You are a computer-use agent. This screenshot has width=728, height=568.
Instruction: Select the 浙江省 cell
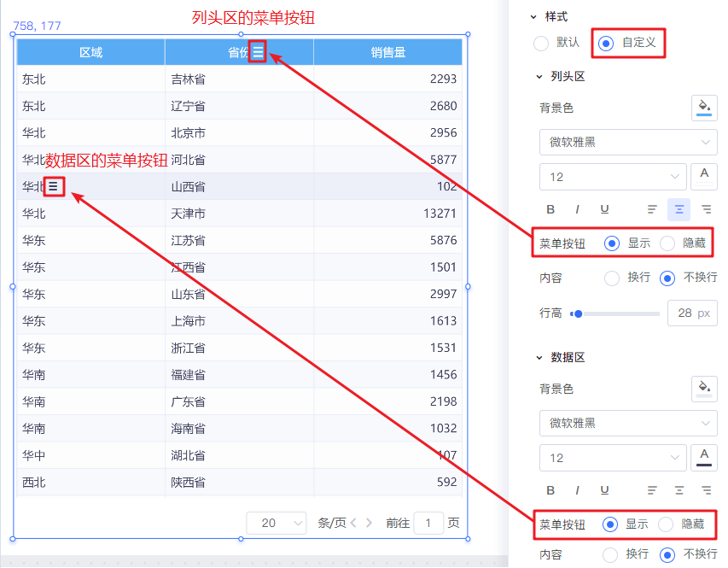240,348
